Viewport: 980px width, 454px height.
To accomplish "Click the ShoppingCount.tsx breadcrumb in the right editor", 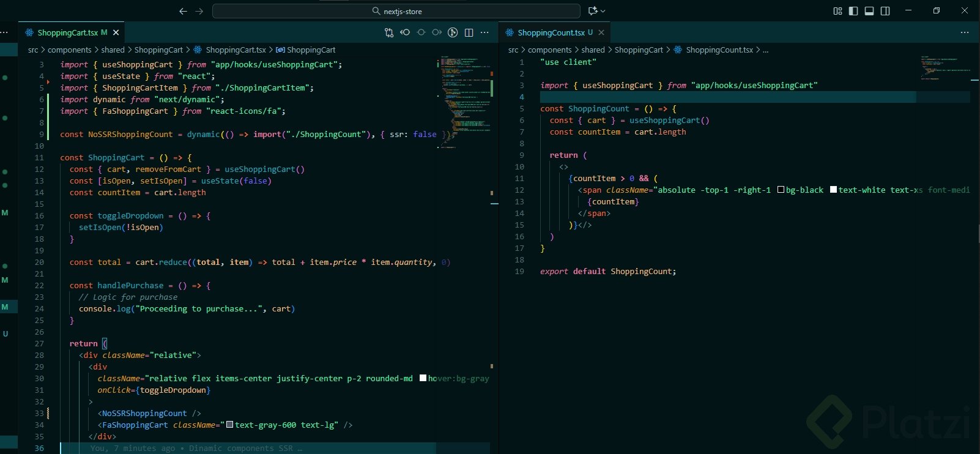I will pyautogui.click(x=719, y=50).
